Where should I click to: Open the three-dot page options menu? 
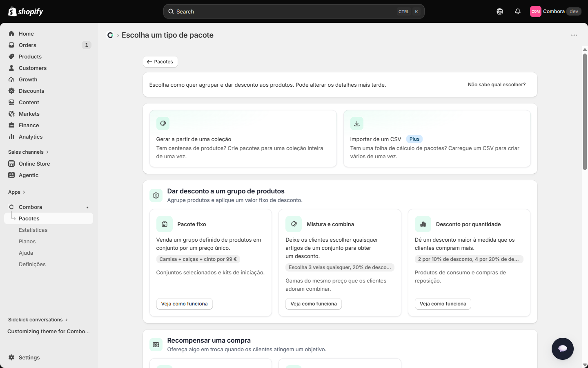tap(574, 35)
